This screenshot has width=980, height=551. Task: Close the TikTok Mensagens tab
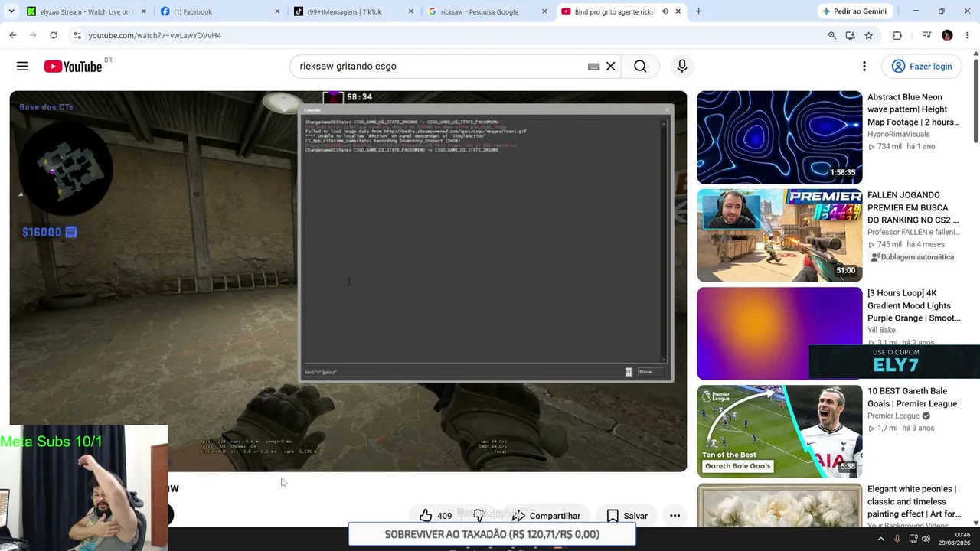pyautogui.click(x=411, y=11)
